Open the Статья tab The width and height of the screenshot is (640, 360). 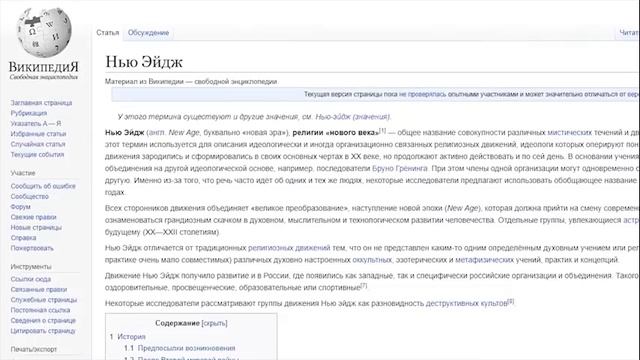click(108, 33)
